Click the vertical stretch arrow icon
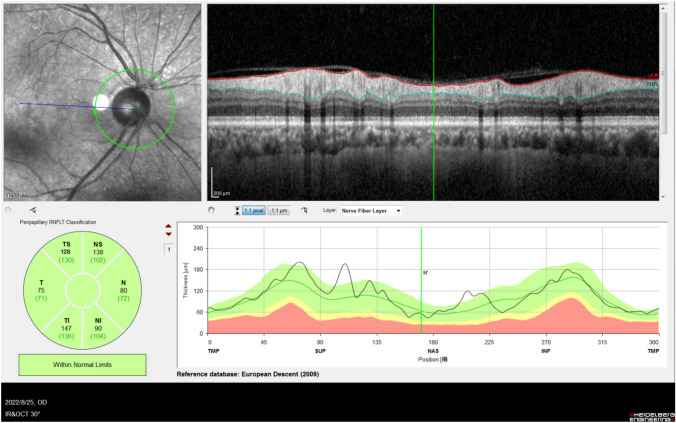The height and width of the screenshot is (423, 676). pos(237,211)
